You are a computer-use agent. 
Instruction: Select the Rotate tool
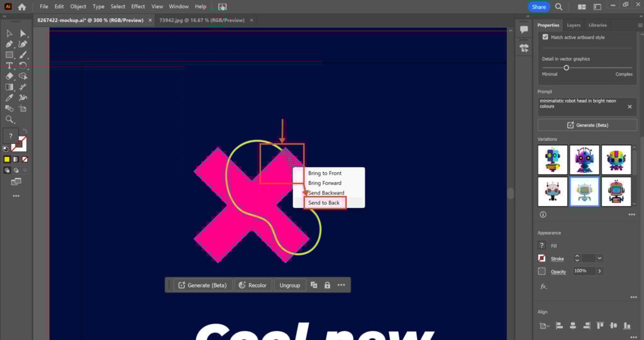click(x=23, y=66)
